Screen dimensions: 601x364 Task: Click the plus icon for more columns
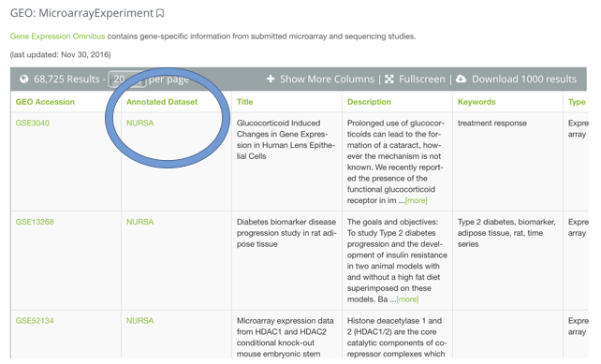tap(271, 79)
